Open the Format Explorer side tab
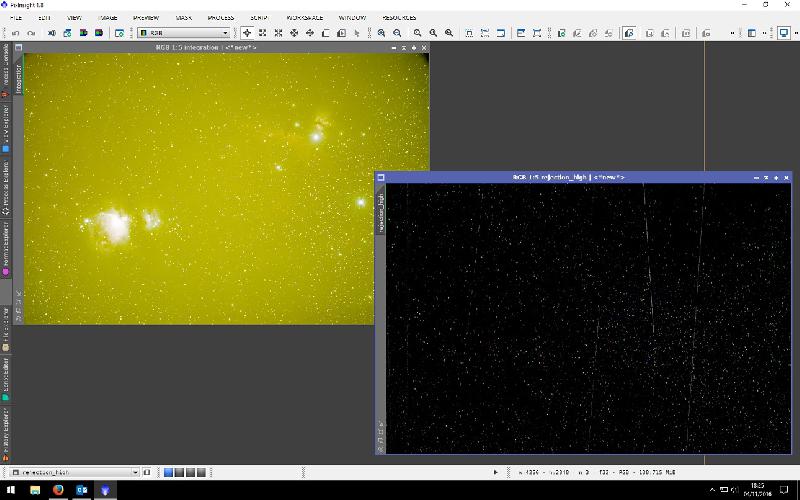 tap(6, 248)
